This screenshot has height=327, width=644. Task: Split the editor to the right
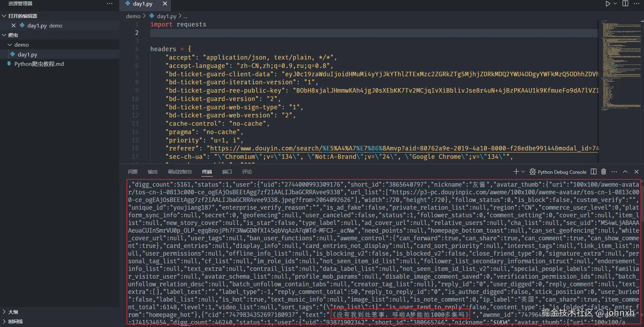[x=625, y=3]
